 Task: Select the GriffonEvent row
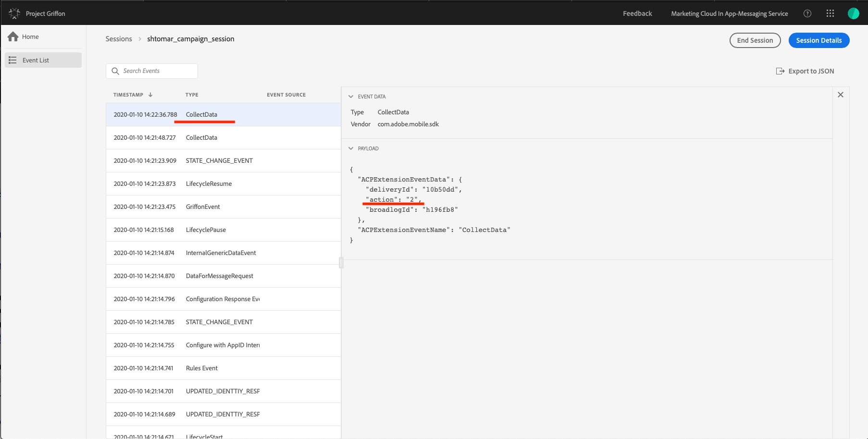click(x=223, y=207)
